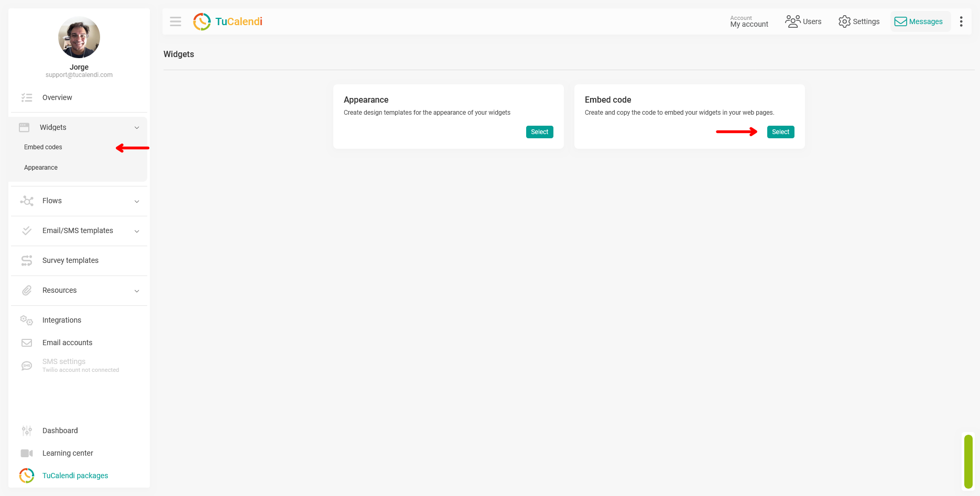
Task: Open Messages via the envelope icon
Action: pos(900,21)
